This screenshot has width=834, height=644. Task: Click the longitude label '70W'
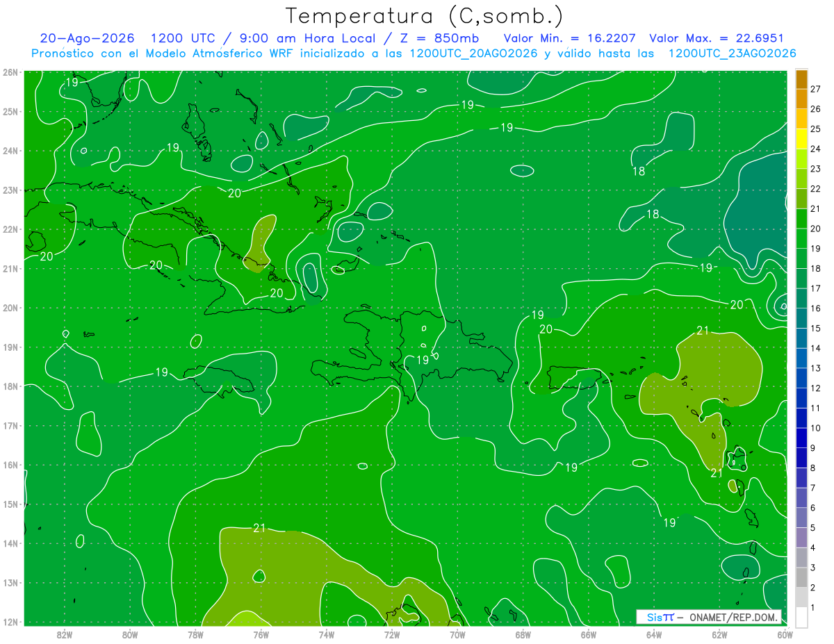click(457, 634)
